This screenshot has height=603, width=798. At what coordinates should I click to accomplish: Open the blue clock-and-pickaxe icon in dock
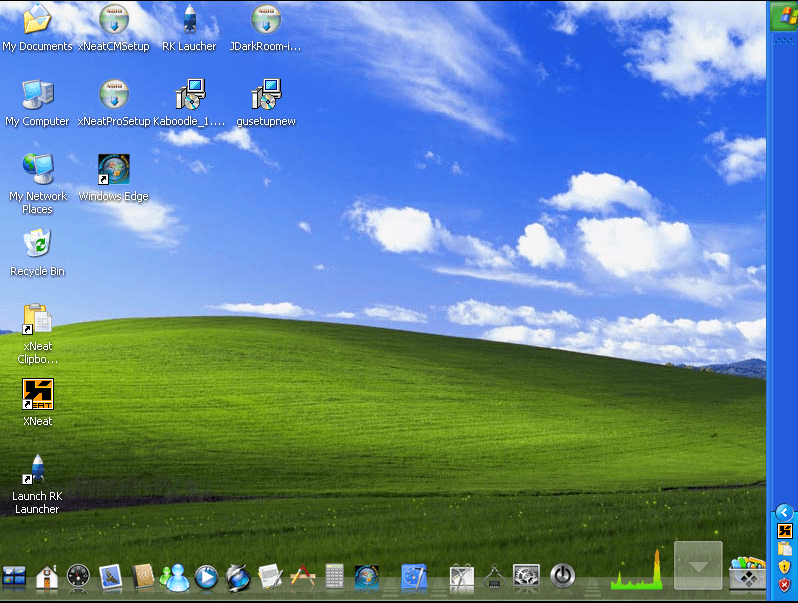click(x=414, y=578)
